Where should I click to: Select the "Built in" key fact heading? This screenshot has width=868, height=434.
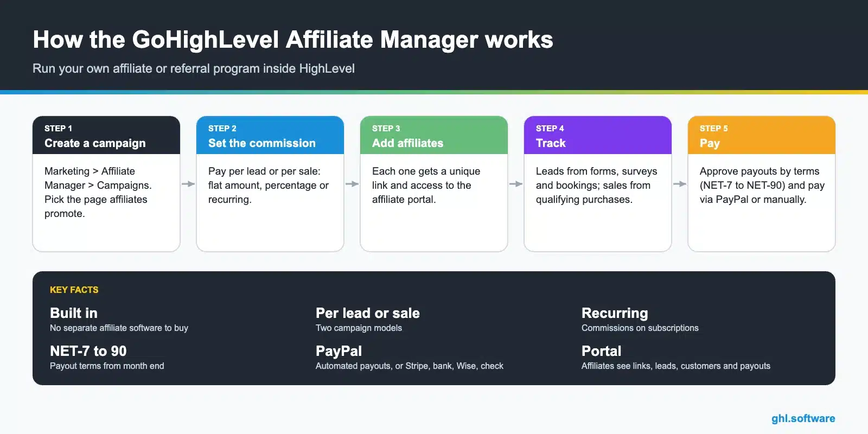coord(74,313)
